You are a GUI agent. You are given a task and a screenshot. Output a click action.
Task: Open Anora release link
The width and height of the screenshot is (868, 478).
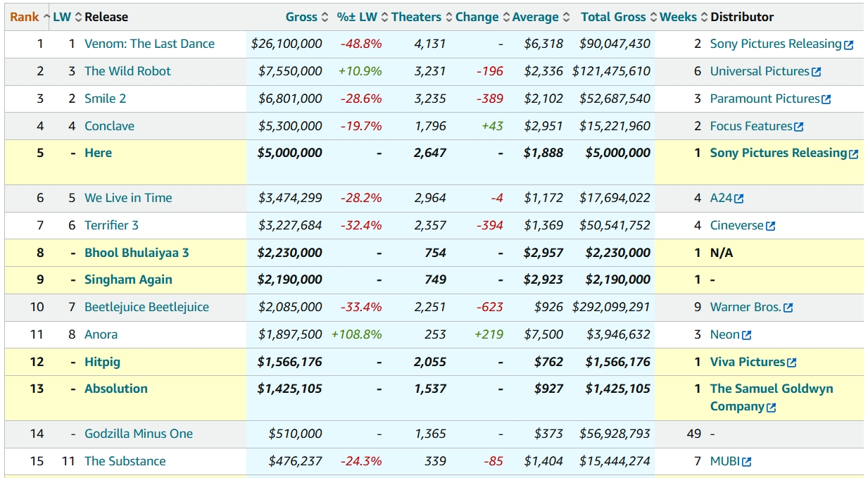click(x=101, y=334)
